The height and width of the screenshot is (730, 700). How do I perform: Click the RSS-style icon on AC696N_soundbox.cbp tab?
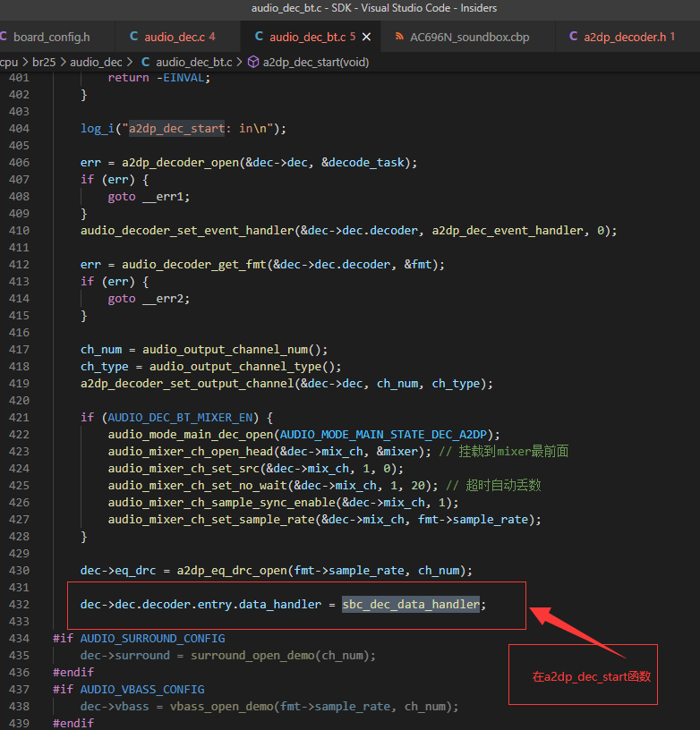[399, 37]
